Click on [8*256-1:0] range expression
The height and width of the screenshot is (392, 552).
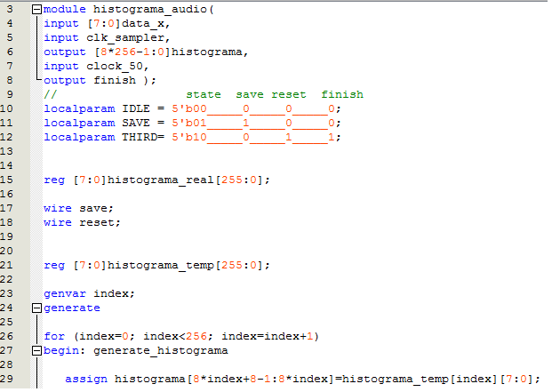point(132,52)
